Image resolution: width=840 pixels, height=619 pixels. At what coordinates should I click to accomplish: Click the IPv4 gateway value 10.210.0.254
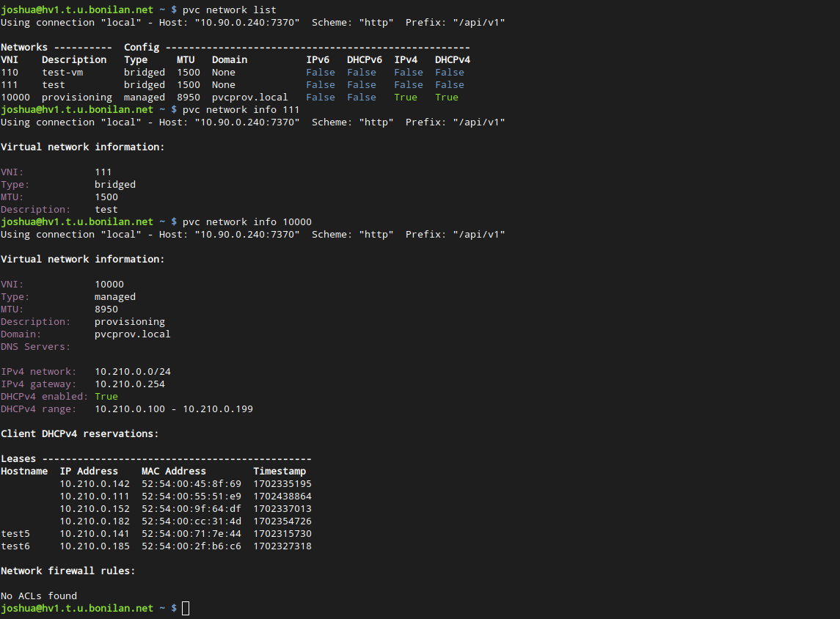pyautogui.click(x=130, y=384)
